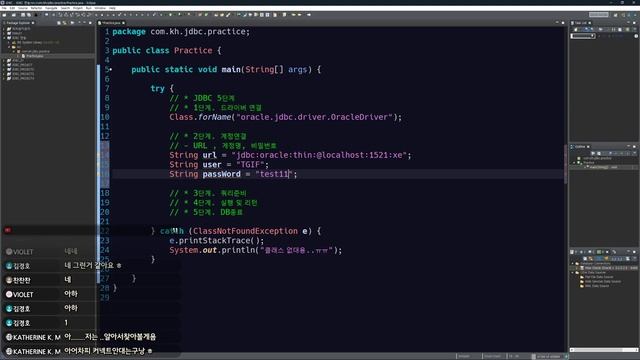Collapse ODA Data Sources in Data Source Explorer

coord(573,272)
